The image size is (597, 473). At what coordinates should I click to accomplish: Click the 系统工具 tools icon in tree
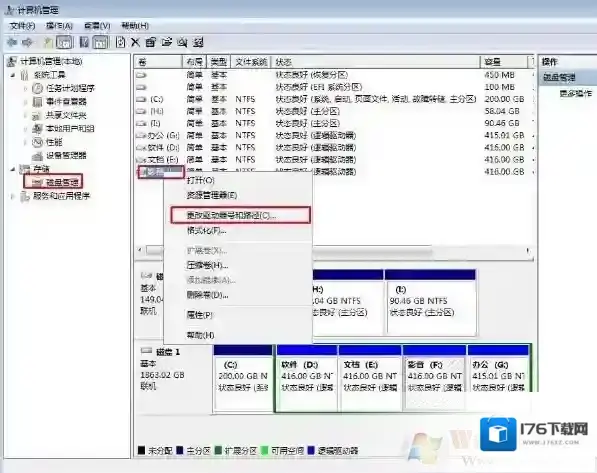[x=24, y=75]
